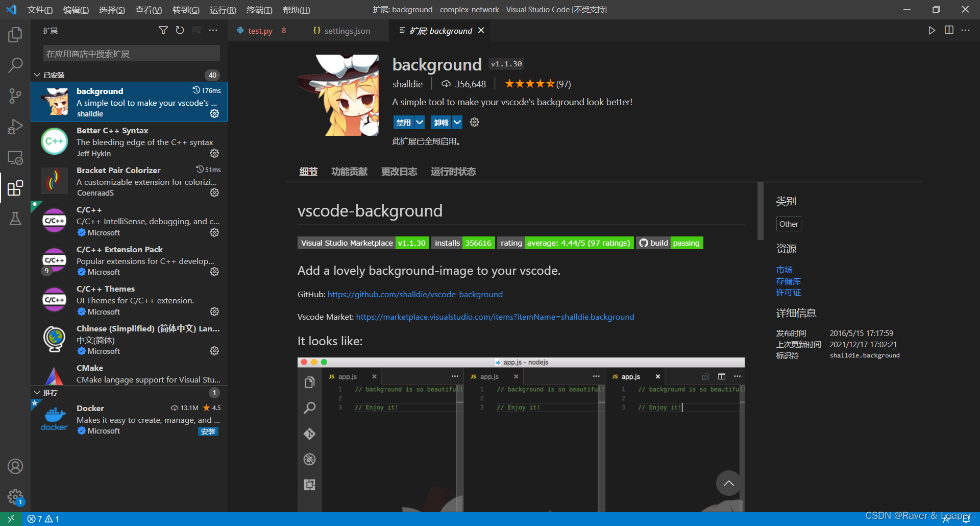Split the editor window
The height and width of the screenshot is (526, 980).
click(948, 30)
